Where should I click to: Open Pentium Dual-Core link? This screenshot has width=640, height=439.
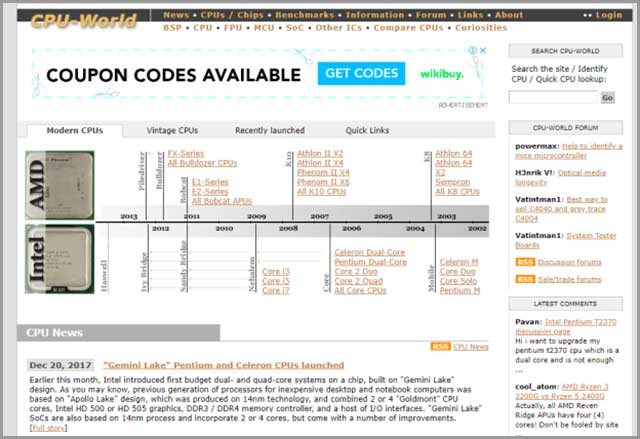coord(371,262)
